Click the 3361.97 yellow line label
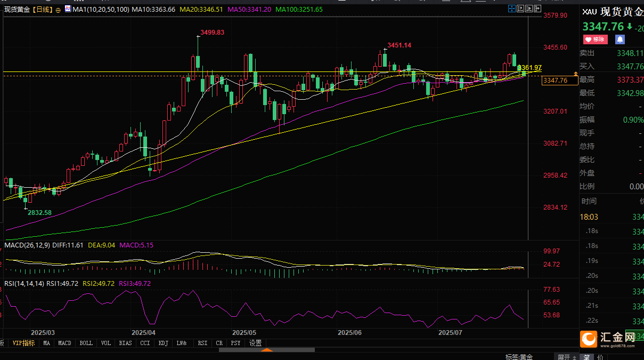This screenshot has width=644, height=360. pos(529,68)
